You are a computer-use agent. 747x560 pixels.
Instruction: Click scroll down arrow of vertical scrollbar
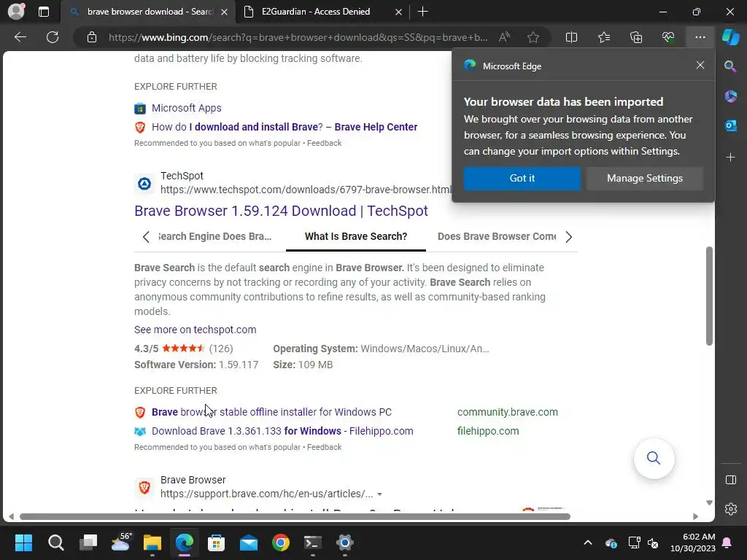point(709,502)
